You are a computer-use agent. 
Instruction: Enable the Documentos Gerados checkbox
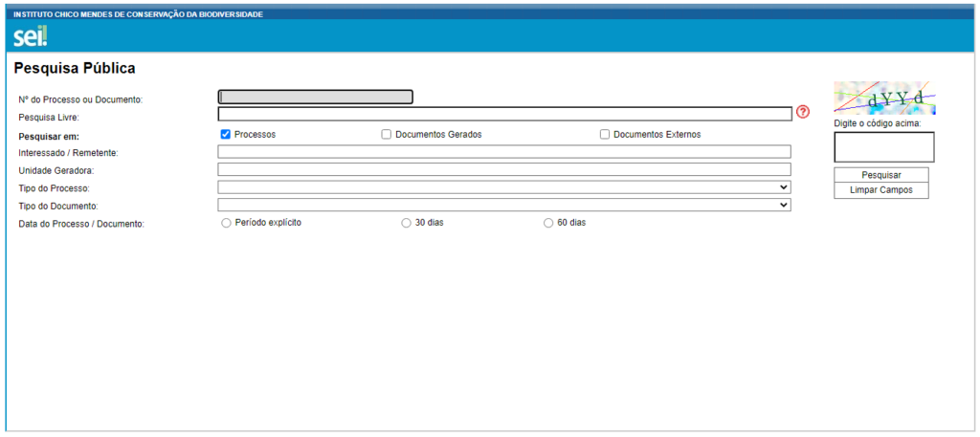tap(387, 135)
